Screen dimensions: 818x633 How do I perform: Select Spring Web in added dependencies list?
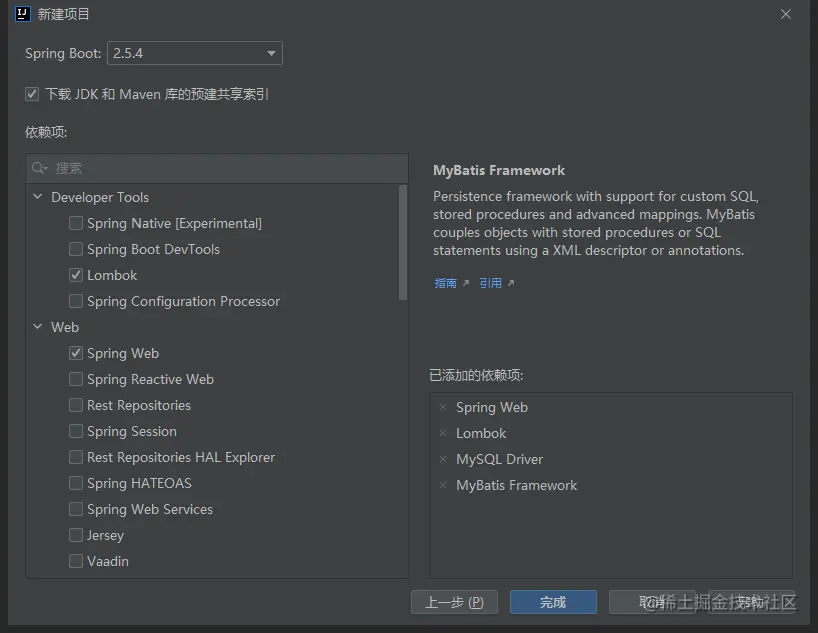[x=492, y=407]
